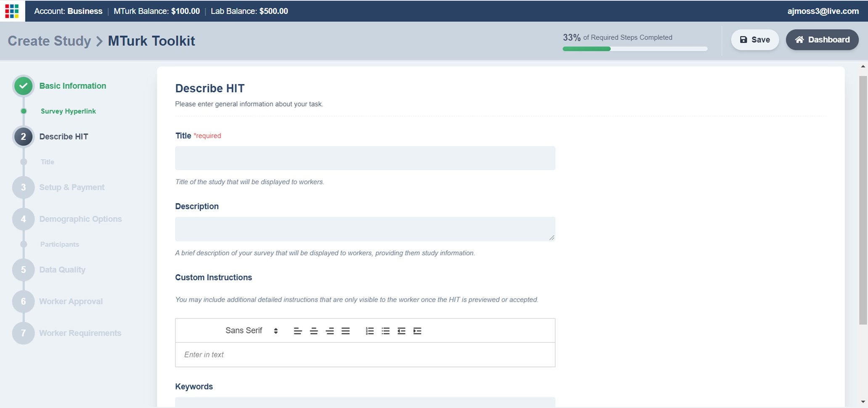Open the Survey Hyperlink sub-step
868x408 pixels.
[x=68, y=111]
